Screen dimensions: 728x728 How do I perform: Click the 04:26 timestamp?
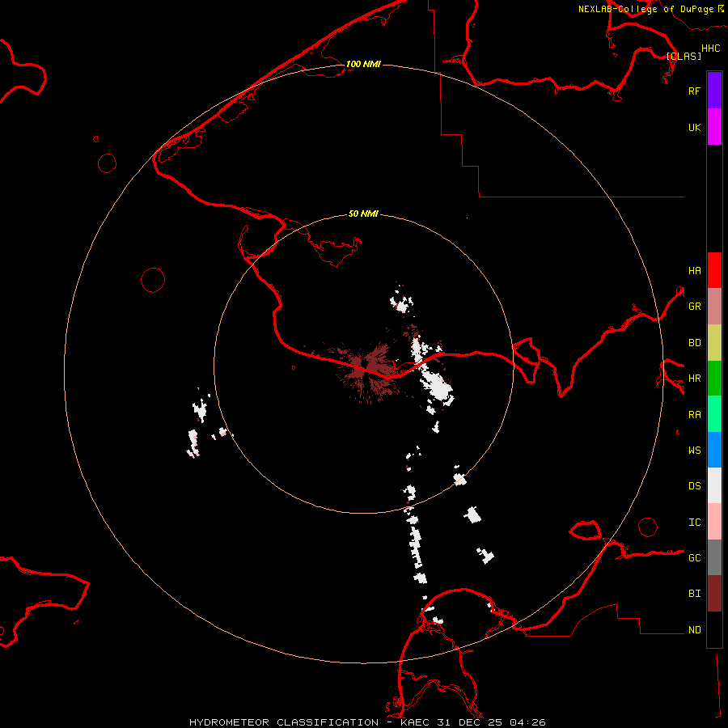coord(527,722)
